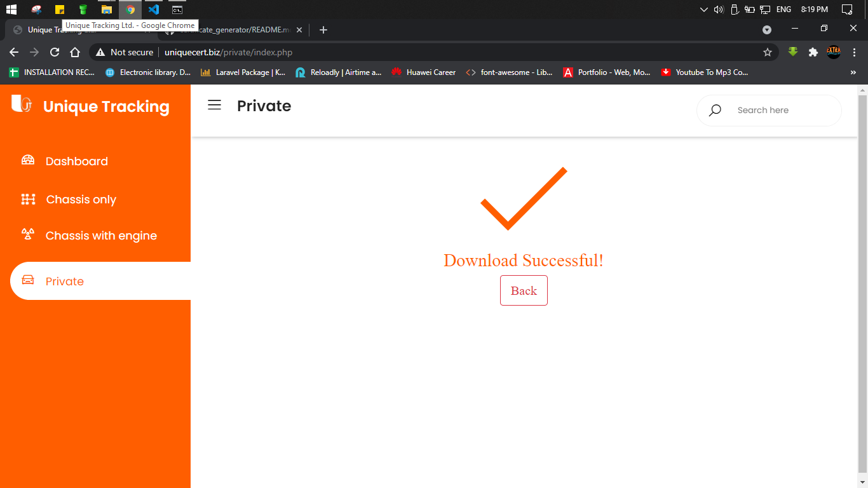Open the sticky notes taskbar icon
The width and height of the screenshot is (868, 488).
(60, 10)
